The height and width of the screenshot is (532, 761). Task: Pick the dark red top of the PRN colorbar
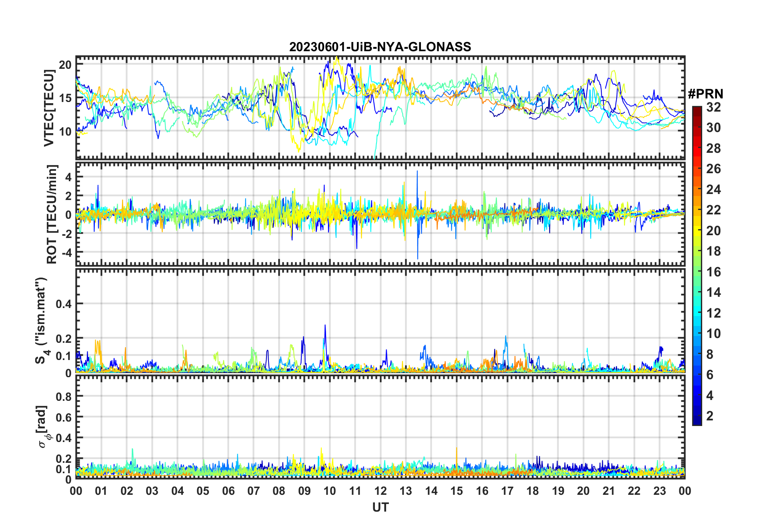point(697,109)
